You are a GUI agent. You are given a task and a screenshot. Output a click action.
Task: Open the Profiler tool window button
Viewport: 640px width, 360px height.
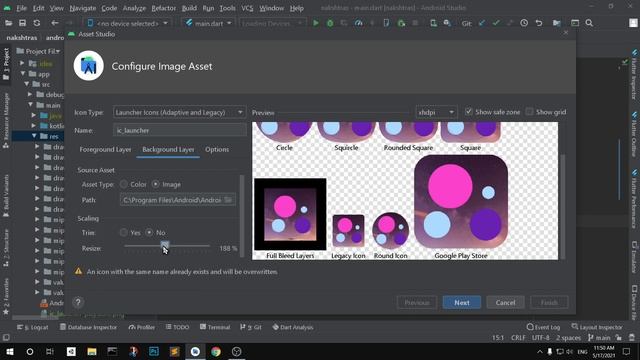[x=142, y=327]
